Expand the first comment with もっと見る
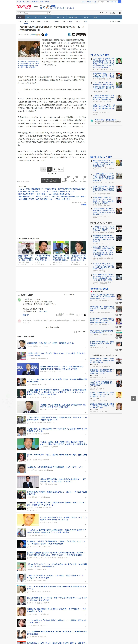Image resolution: width=138 pixels, height=644 pixels. (43, 311)
